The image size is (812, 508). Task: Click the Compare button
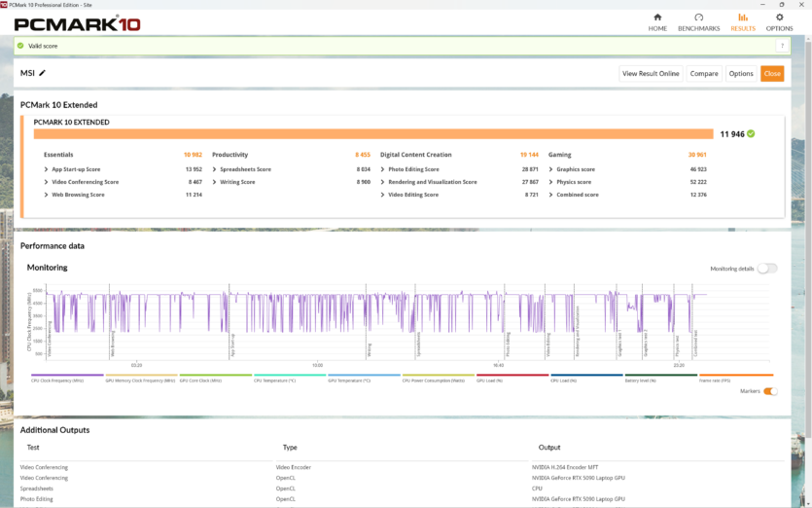click(704, 74)
